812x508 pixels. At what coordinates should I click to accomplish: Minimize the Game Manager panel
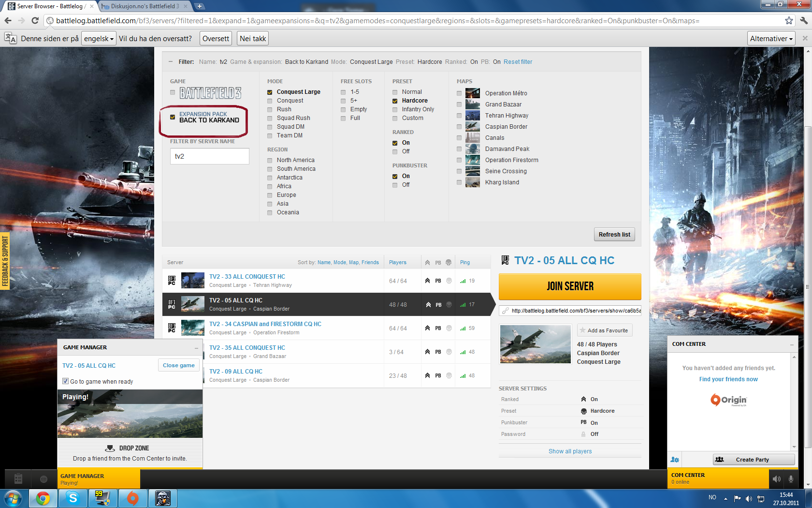pos(196,348)
